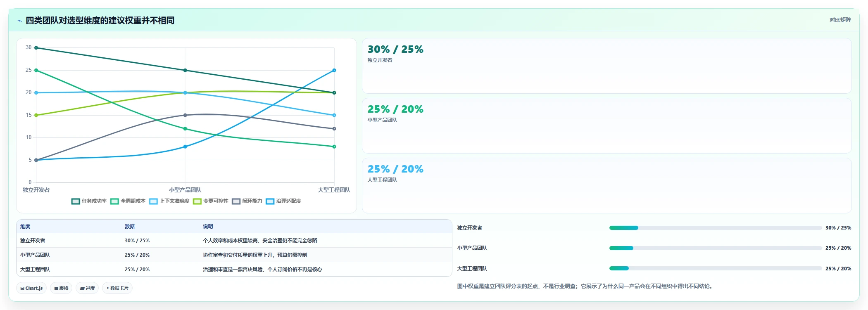Click the 治理适配度 point at value 25 for 大型工程团队
The image size is (868, 310).
(334, 70)
